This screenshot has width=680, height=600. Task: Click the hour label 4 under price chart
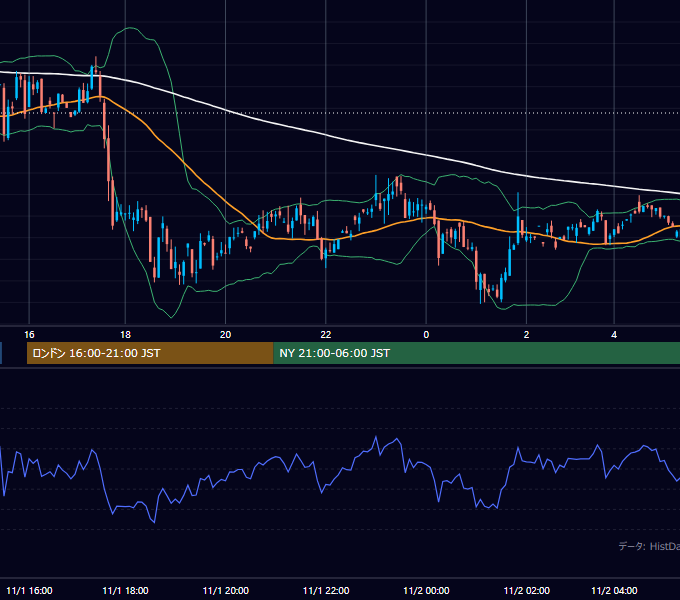pyautogui.click(x=614, y=335)
